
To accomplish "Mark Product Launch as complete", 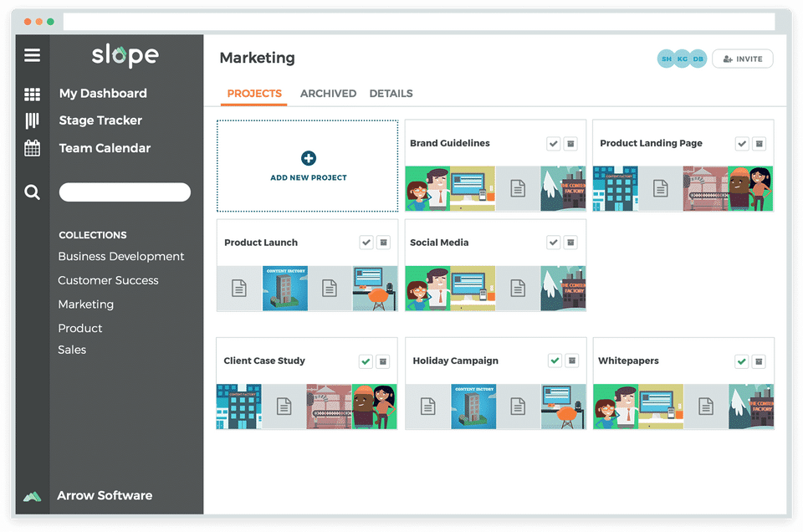I will [366, 243].
